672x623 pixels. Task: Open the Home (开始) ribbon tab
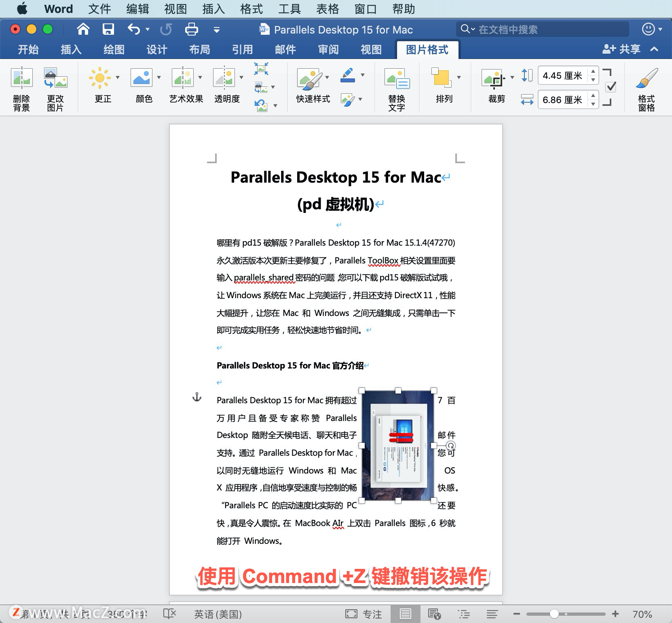click(x=28, y=49)
